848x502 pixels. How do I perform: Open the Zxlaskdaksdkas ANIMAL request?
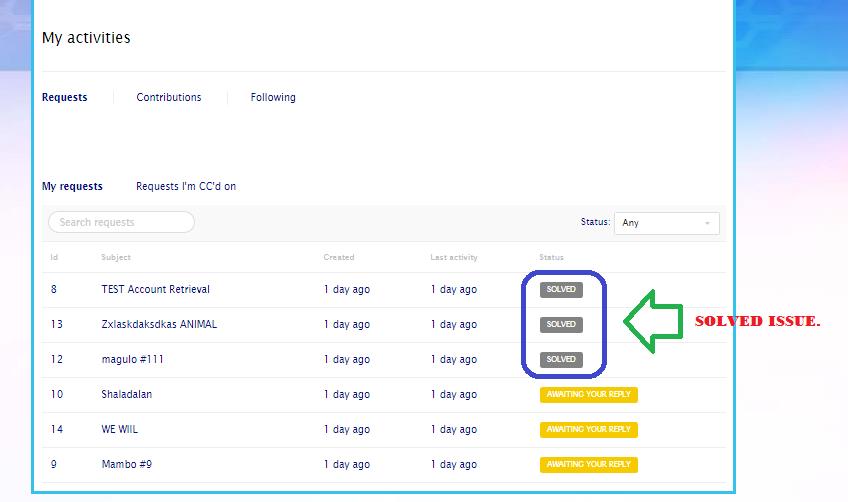coord(159,324)
